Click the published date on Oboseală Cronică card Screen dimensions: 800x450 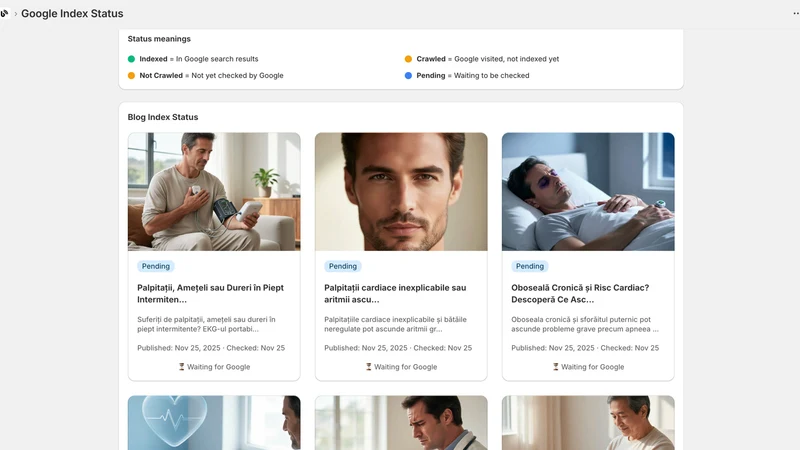553,348
